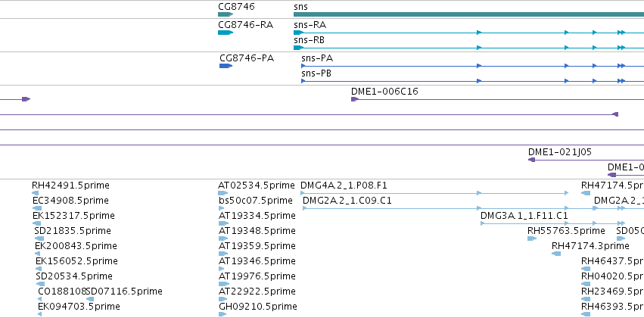
Task: Select the DME1-006C16 clone start marker
Action: pyautogui.click(x=355, y=99)
